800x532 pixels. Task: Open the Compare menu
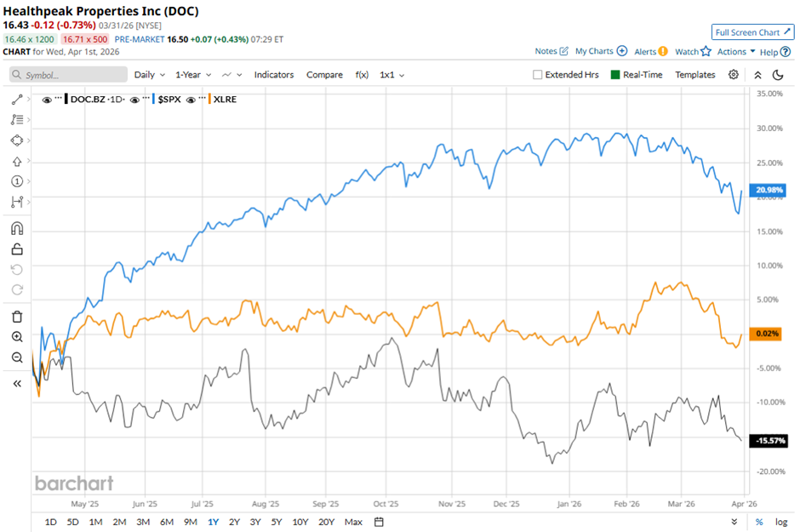(x=324, y=75)
